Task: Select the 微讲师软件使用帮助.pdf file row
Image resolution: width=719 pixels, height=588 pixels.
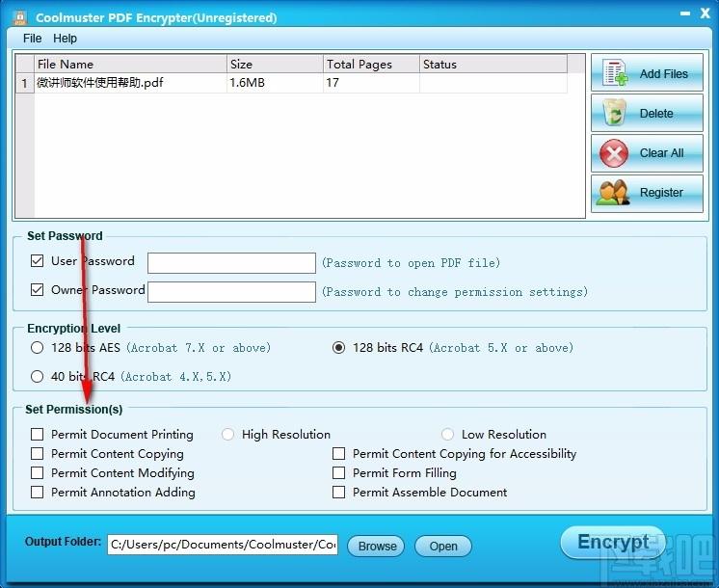Action: tap(292, 83)
